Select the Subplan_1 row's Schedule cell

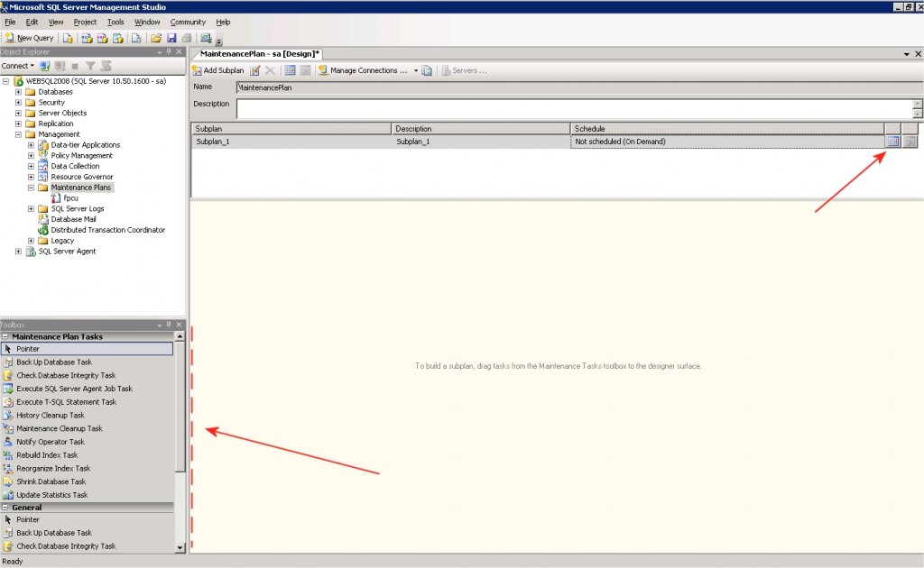click(727, 142)
